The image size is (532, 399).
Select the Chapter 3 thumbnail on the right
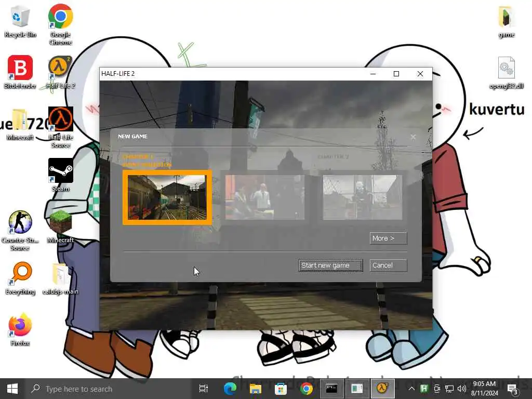pos(362,197)
